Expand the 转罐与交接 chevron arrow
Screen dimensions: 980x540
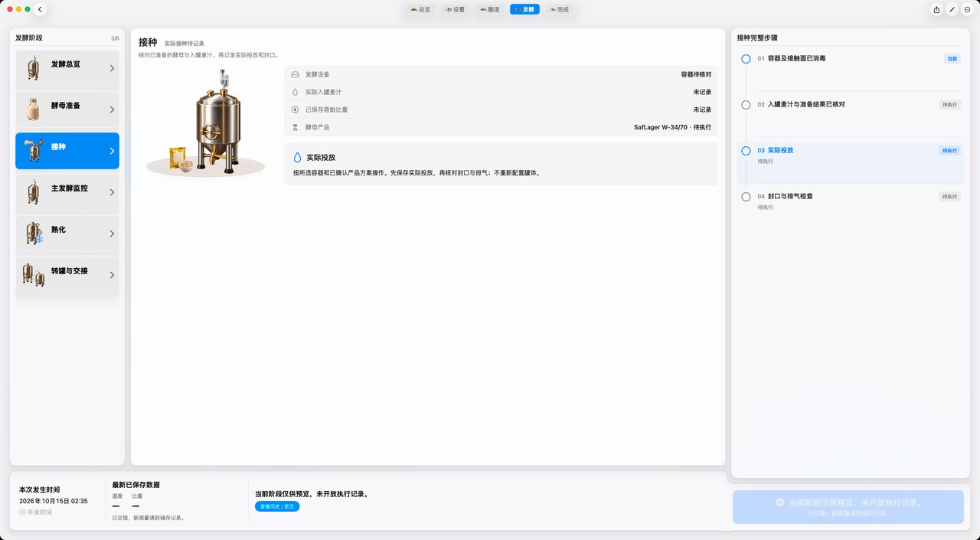(112, 275)
